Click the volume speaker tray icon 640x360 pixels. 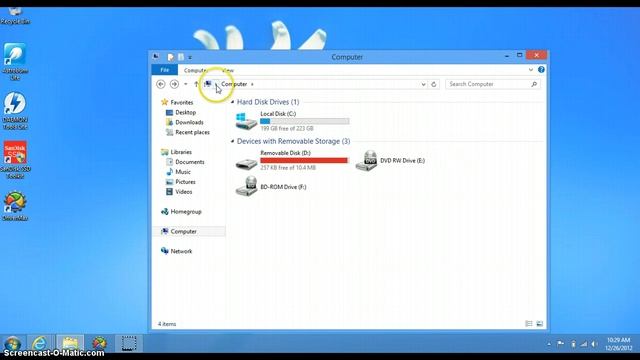click(595, 344)
